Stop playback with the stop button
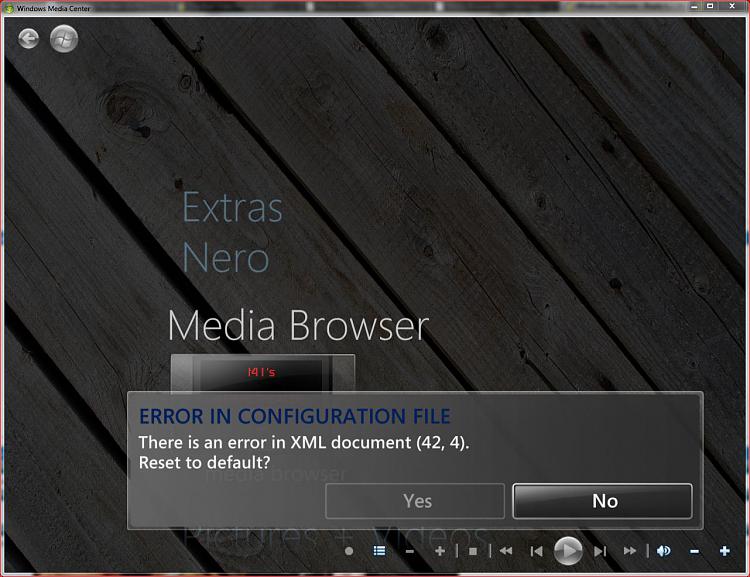This screenshot has width=750, height=577. click(x=473, y=551)
